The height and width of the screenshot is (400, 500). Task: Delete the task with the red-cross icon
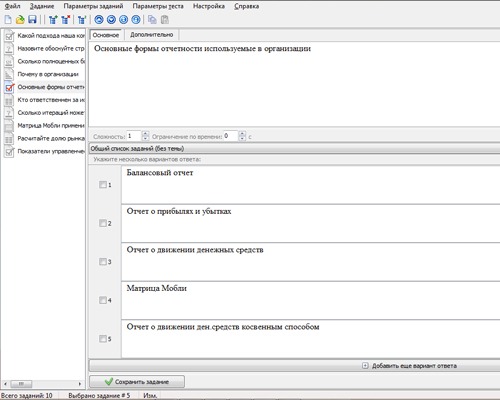coord(65,20)
